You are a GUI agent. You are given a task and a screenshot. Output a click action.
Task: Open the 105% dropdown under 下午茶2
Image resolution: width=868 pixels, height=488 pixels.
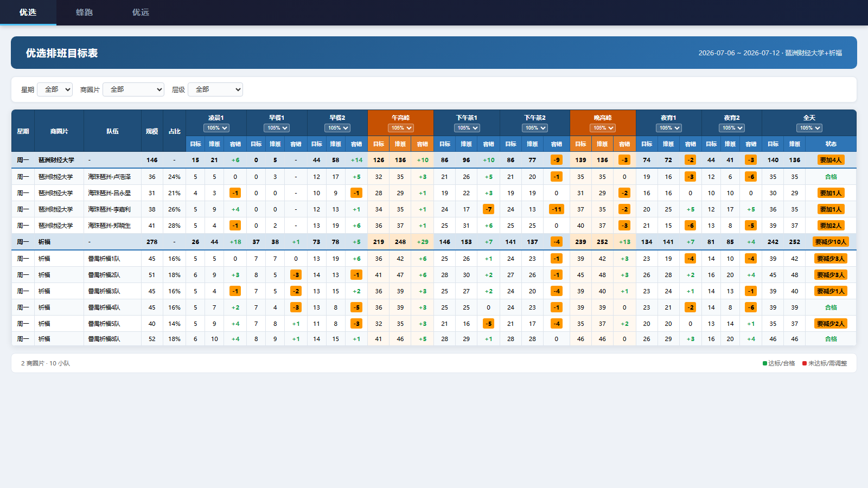pyautogui.click(x=535, y=128)
